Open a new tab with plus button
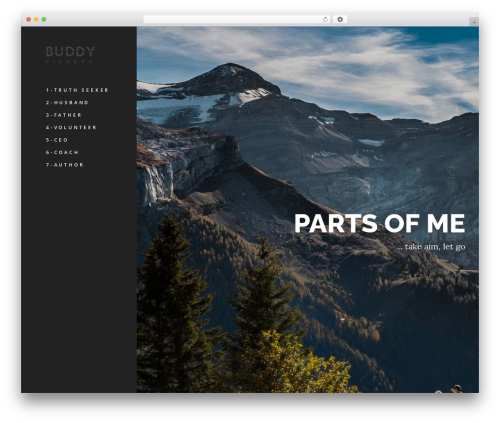 pos(474,22)
